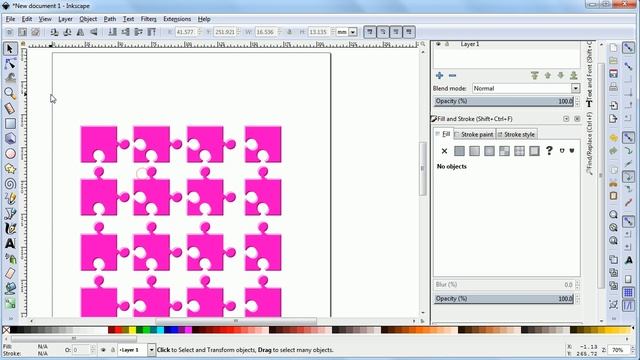Raise layer to top icon
The image size is (640, 360).
535,76
